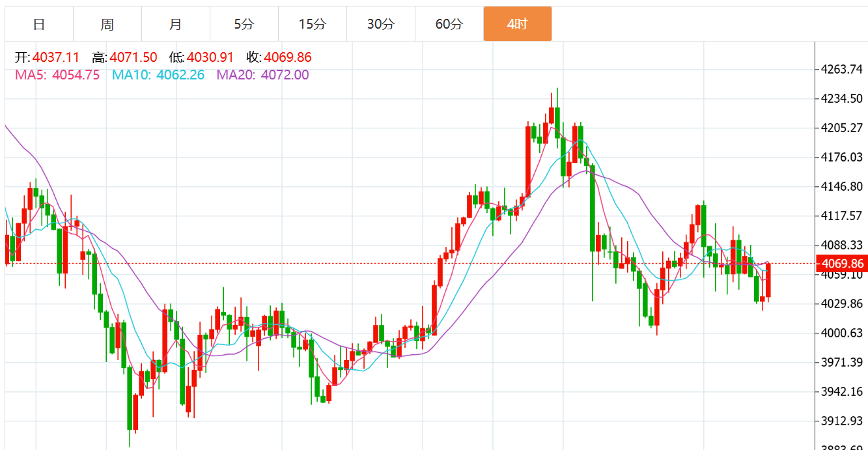
Task: Click the MA20 4072.00 indicator label
Action: tap(262, 75)
